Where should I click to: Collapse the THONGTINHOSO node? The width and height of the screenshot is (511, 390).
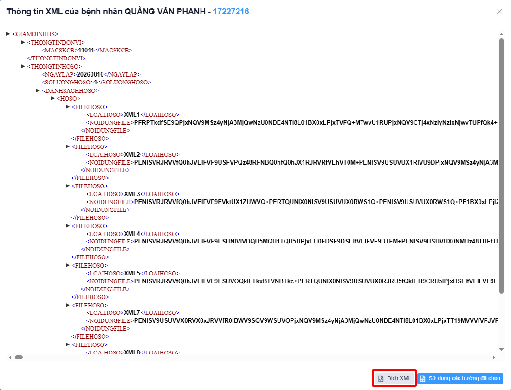[x=23, y=66]
